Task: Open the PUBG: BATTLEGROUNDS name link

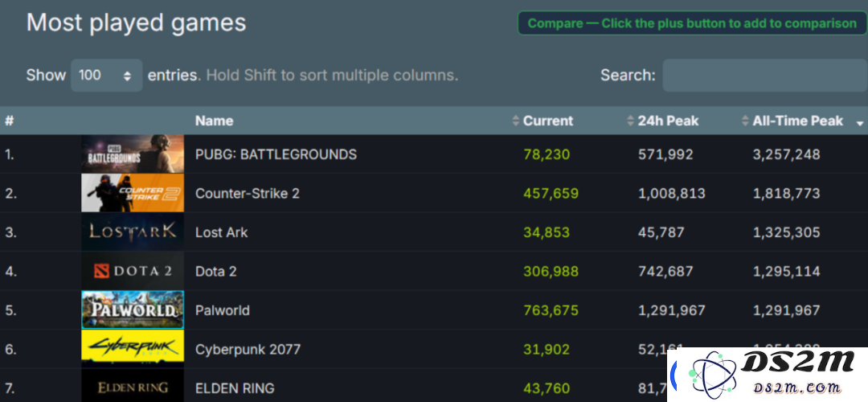Action: (x=276, y=154)
